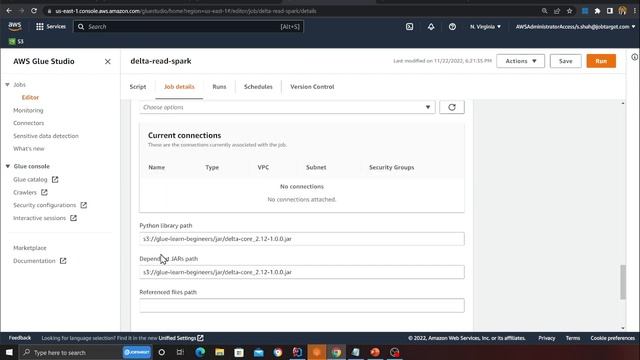
Task: Open Connectors in the sidebar
Action: pyautogui.click(x=29, y=123)
